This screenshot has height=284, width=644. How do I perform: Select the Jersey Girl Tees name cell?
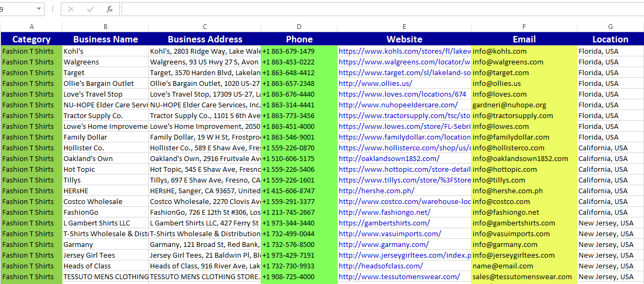105,255
